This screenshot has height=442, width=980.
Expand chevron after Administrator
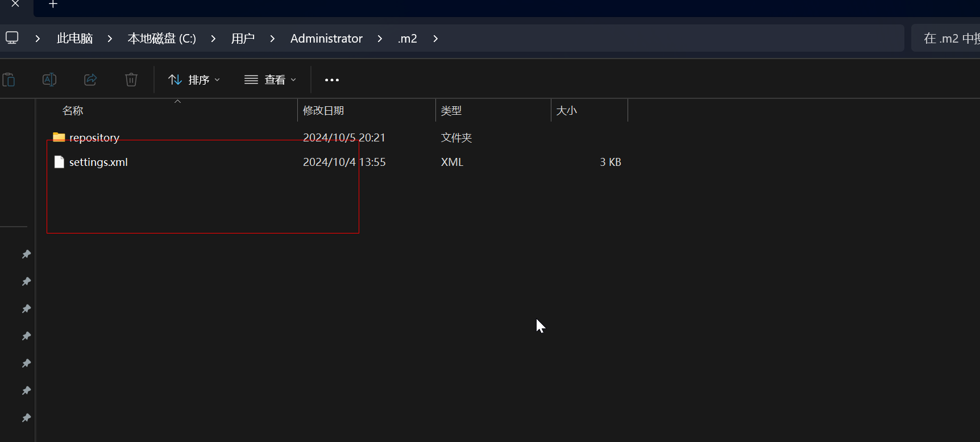coord(380,39)
